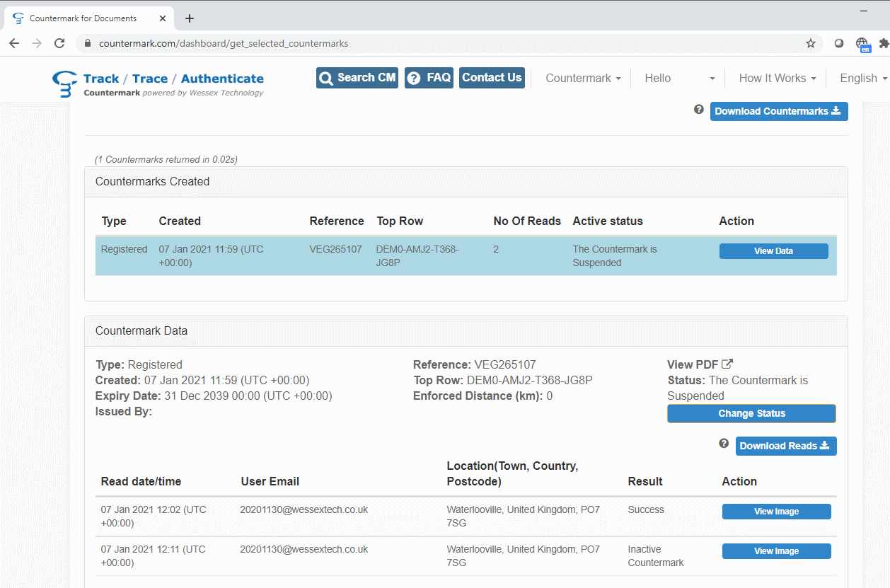Bookmark this page with the star icon

coord(811,43)
